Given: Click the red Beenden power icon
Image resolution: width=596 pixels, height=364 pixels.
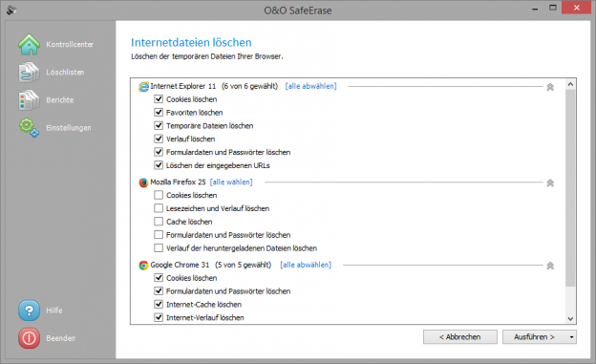Looking at the screenshot, I should pyautogui.click(x=29, y=338).
